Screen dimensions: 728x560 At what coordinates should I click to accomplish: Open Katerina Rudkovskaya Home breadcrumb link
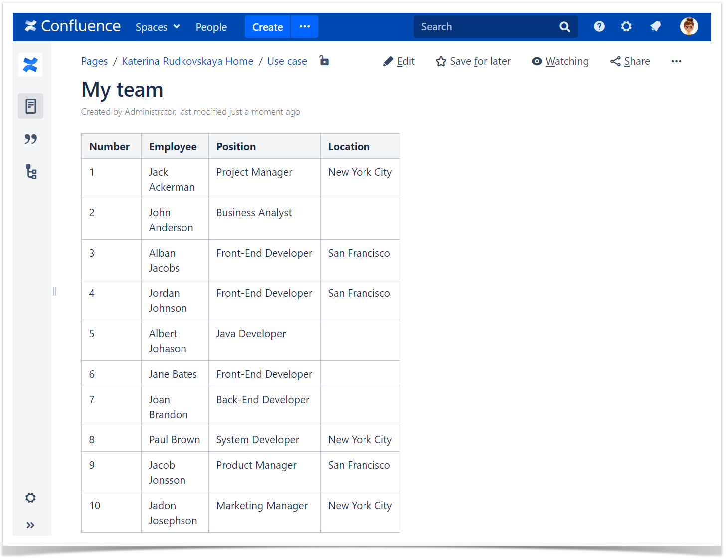coord(187,61)
